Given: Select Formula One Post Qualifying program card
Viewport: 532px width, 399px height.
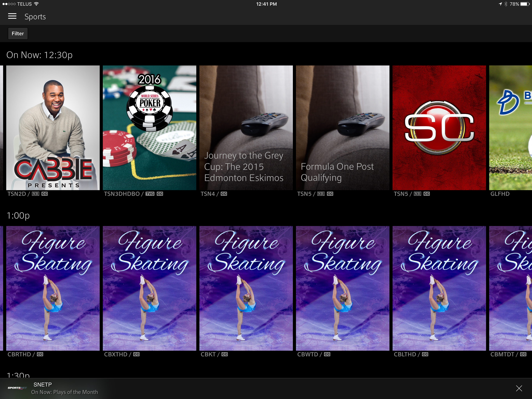Looking at the screenshot, I should (343, 128).
